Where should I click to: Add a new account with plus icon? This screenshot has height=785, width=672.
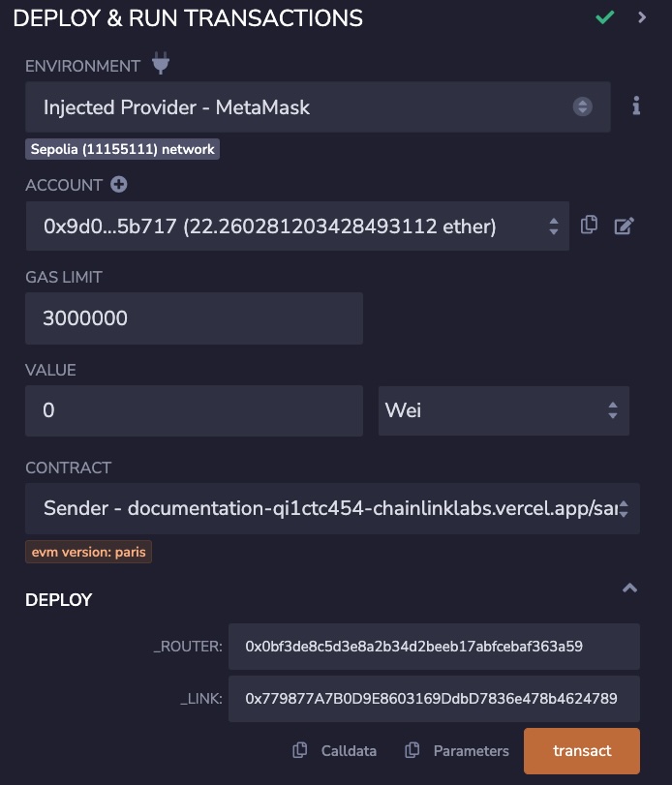coord(119,184)
